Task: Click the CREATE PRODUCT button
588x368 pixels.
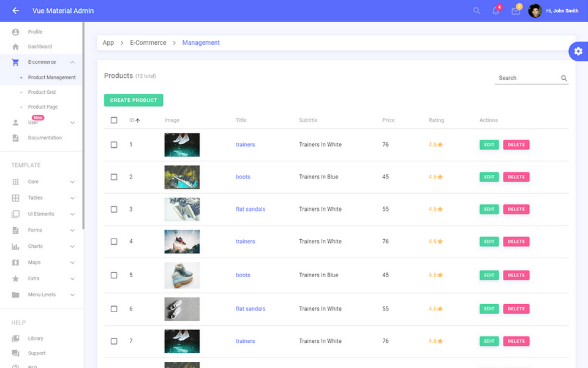Action: [133, 100]
